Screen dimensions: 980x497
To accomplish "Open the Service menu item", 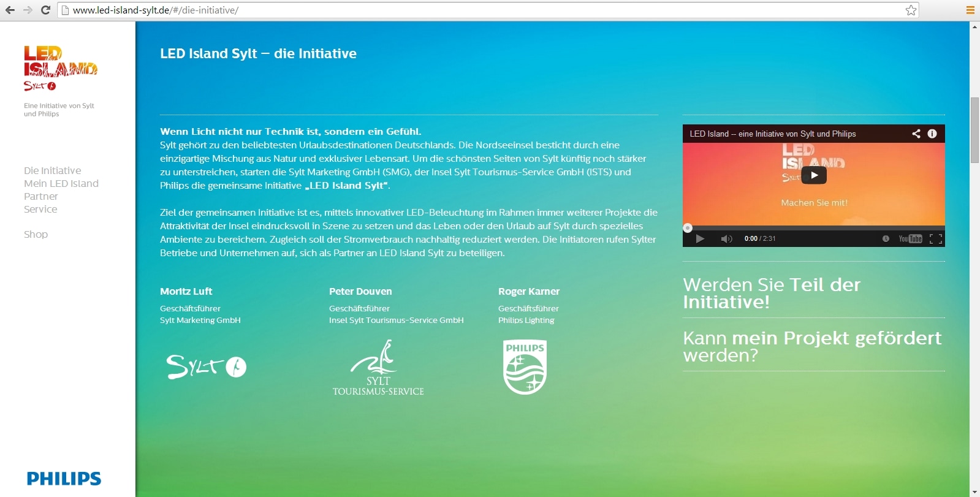I will tap(40, 209).
